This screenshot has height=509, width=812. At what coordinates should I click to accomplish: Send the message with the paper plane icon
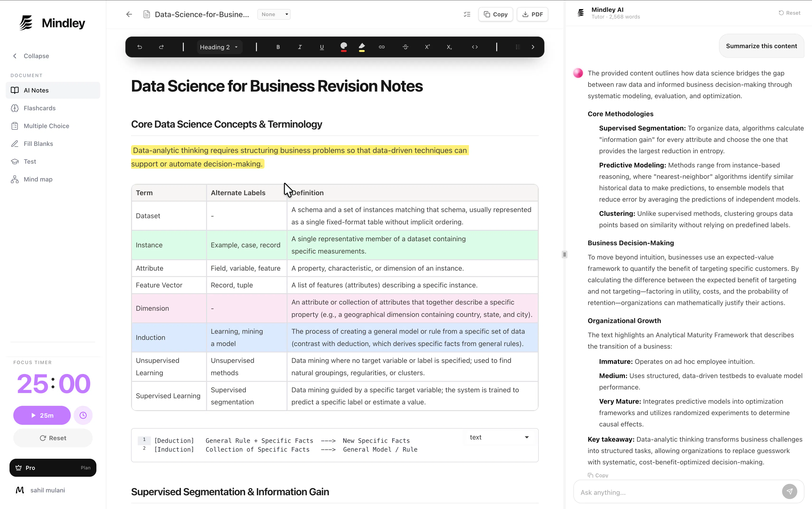(789, 491)
